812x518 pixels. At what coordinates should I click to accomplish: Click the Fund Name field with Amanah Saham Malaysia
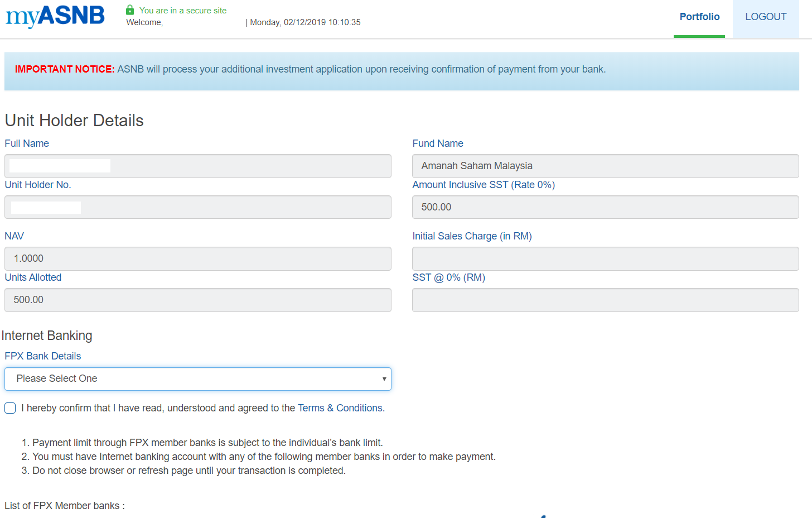coord(606,166)
